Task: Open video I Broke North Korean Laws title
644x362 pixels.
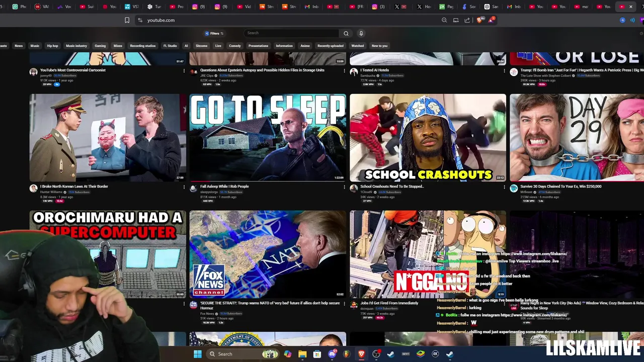Action: (x=74, y=187)
